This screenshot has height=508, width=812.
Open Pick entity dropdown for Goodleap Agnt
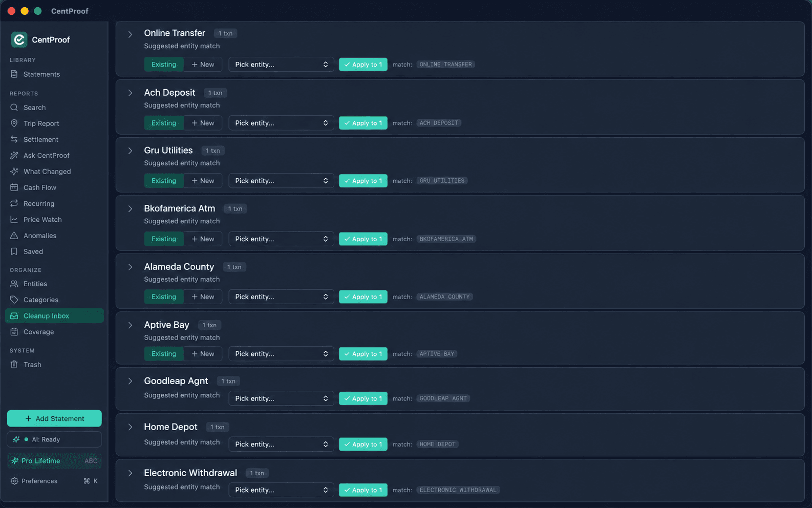(281, 398)
